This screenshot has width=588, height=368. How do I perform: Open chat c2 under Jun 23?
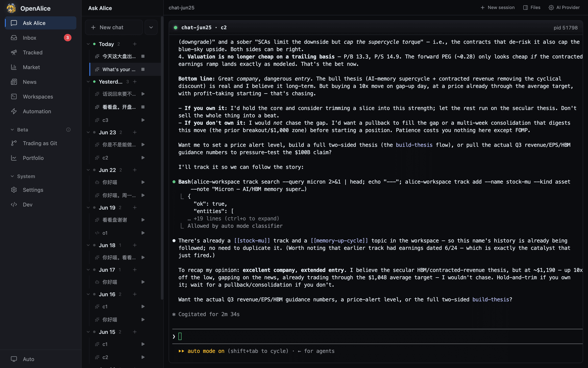click(x=105, y=158)
